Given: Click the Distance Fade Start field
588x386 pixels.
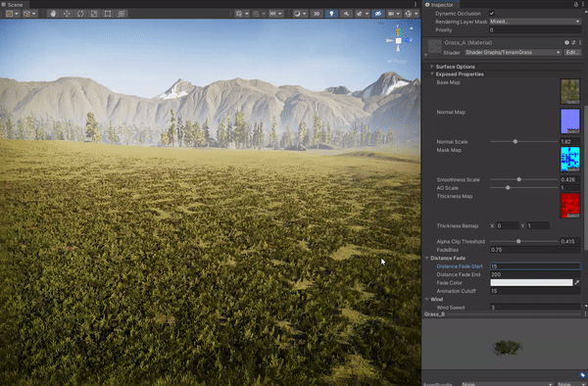Looking at the screenshot, I should pos(535,266).
